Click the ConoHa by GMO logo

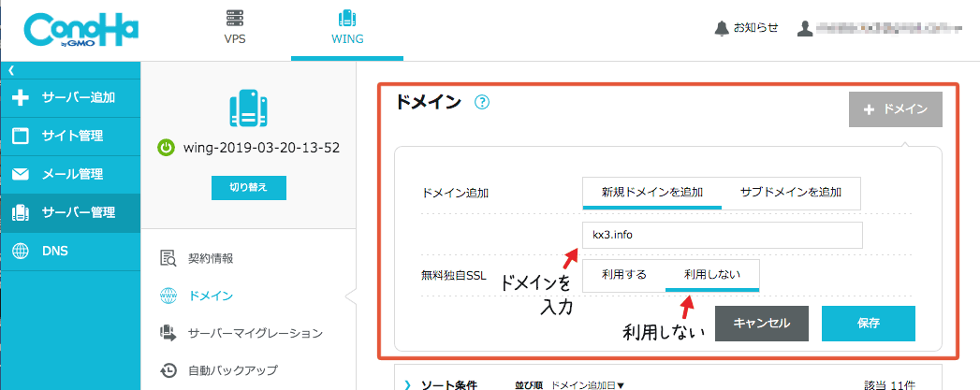point(80,31)
